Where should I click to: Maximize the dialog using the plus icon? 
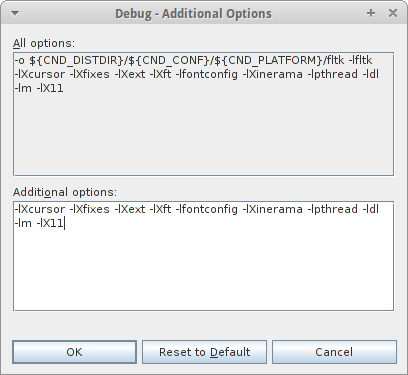tap(371, 13)
